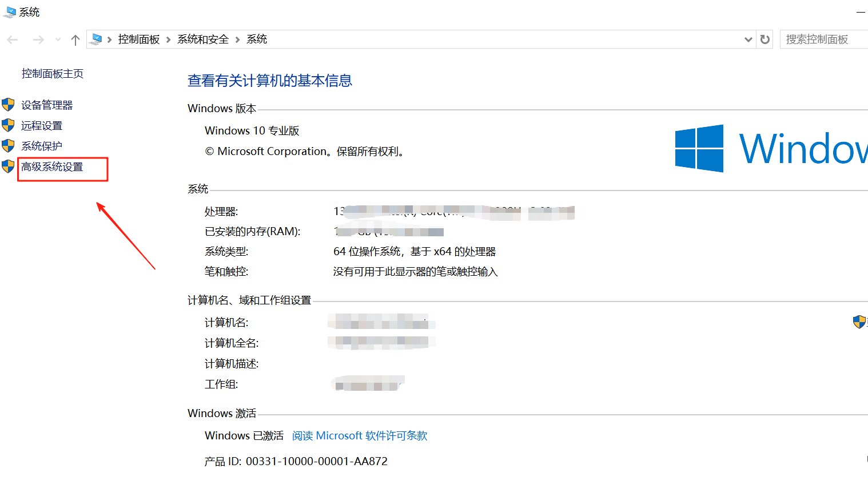This screenshot has width=868, height=484.
Task: Open 设备管理器
Action: [x=47, y=105]
